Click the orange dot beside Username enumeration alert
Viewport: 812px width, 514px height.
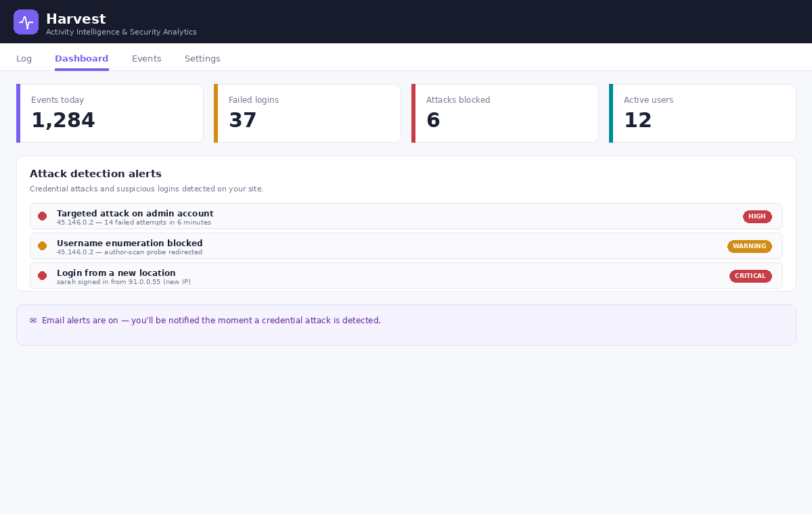point(42,246)
